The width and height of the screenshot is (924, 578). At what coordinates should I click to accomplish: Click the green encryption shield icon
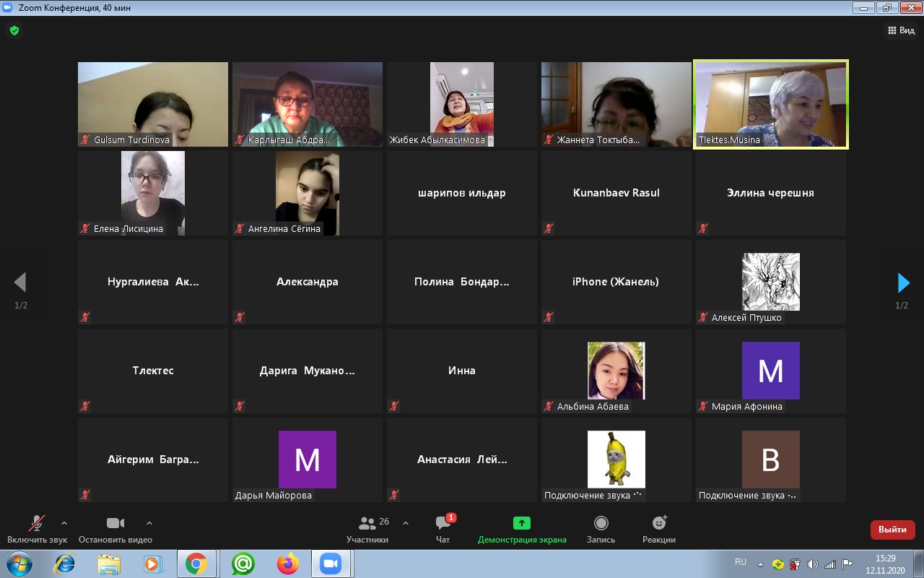tap(14, 30)
